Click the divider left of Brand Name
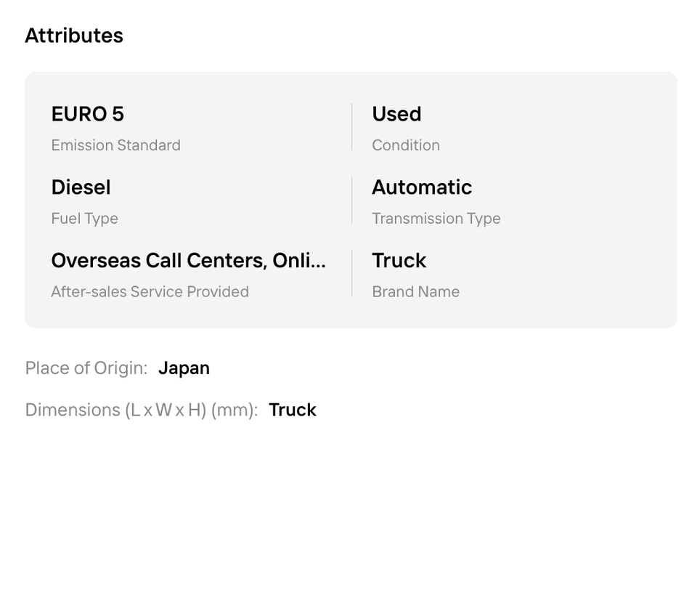This screenshot has height=616, width=697. pos(351,274)
